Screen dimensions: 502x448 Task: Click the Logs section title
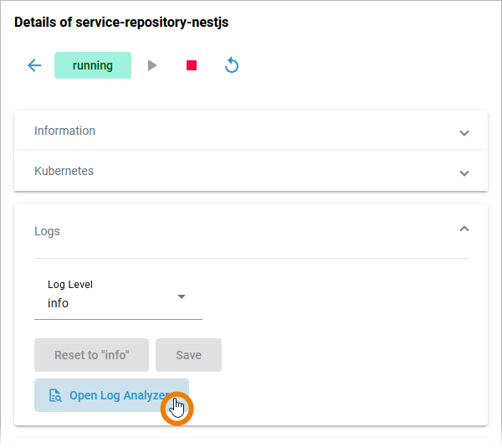pos(47,231)
